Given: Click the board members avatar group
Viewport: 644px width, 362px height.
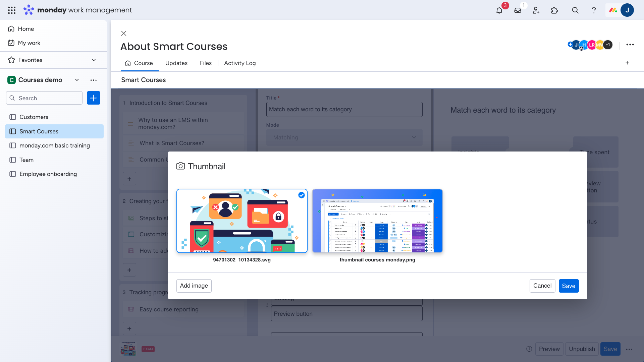Looking at the screenshot, I should [x=593, y=45].
